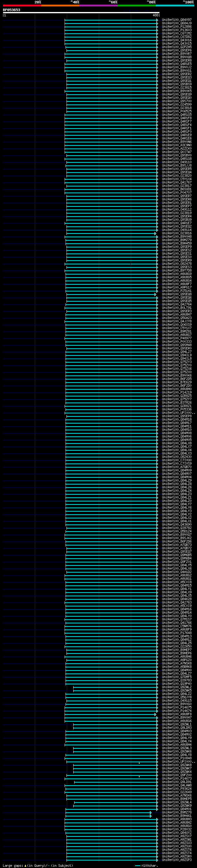The height and width of the screenshot is (868, 197).
Task: Select hit UniRef100_C7IVU0
Action: coord(177,460)
